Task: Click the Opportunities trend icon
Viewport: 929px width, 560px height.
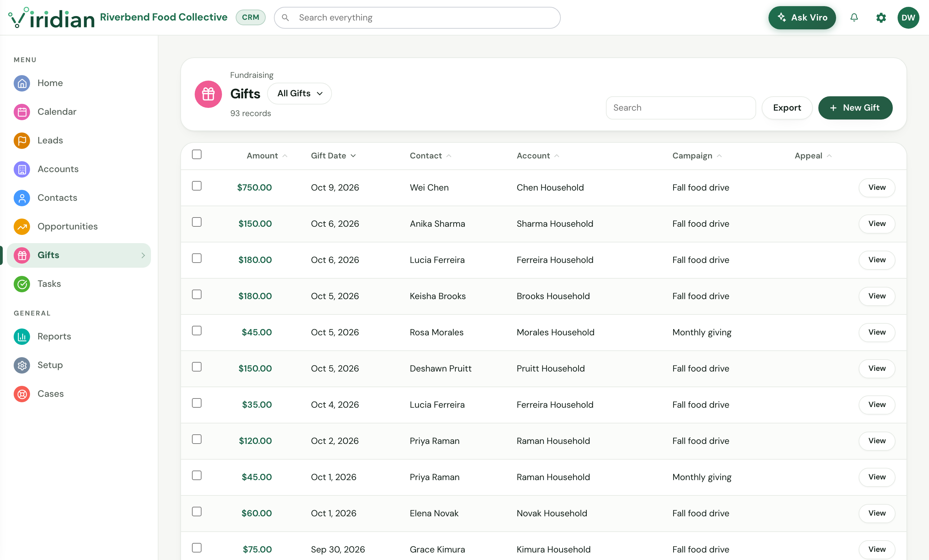Action: [22, 226]
